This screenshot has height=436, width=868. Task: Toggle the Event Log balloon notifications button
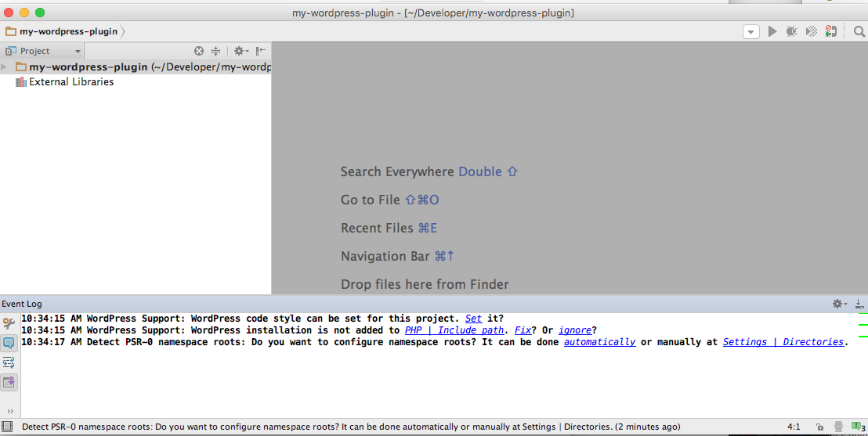click(x=9, y=343)
